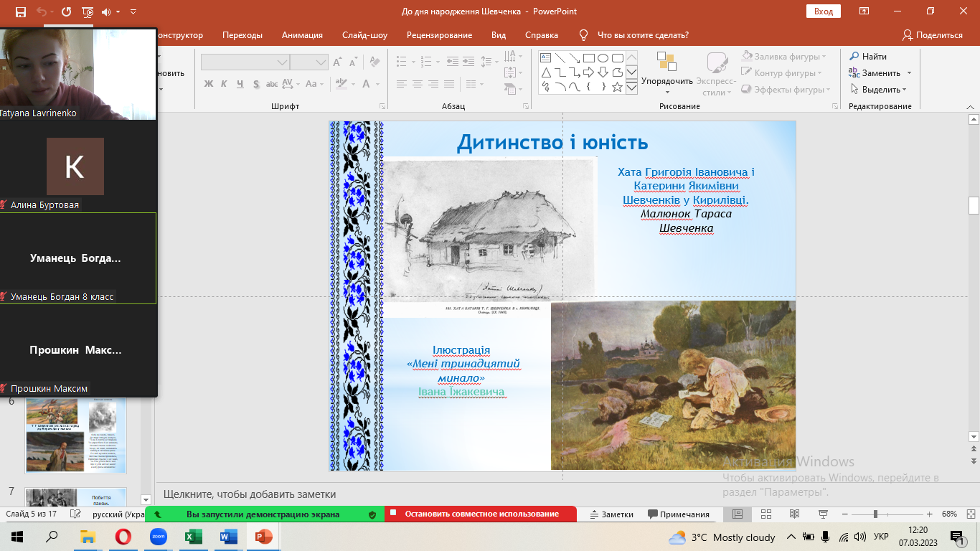Open the Справка tab

[x=542, y=35]
